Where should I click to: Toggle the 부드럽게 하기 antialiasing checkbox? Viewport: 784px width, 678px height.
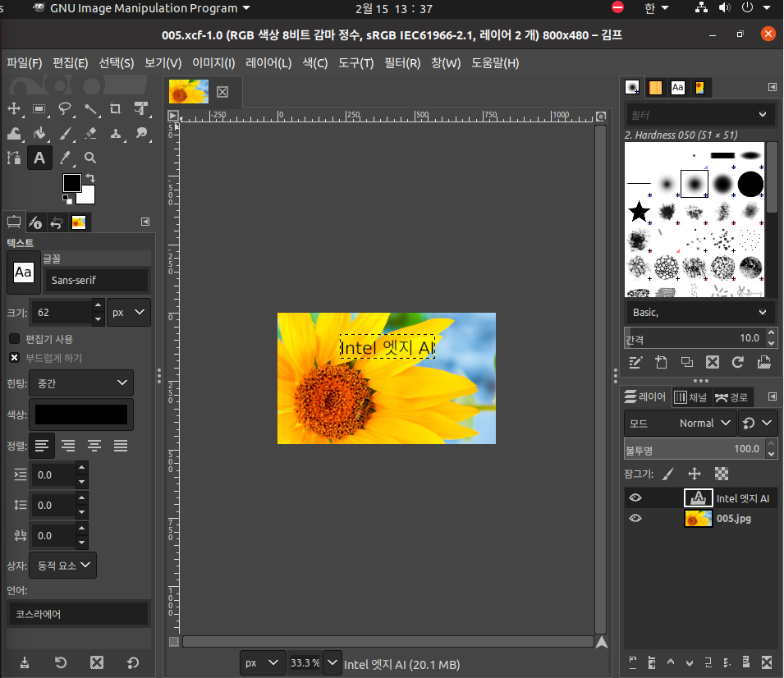[14, 358]
